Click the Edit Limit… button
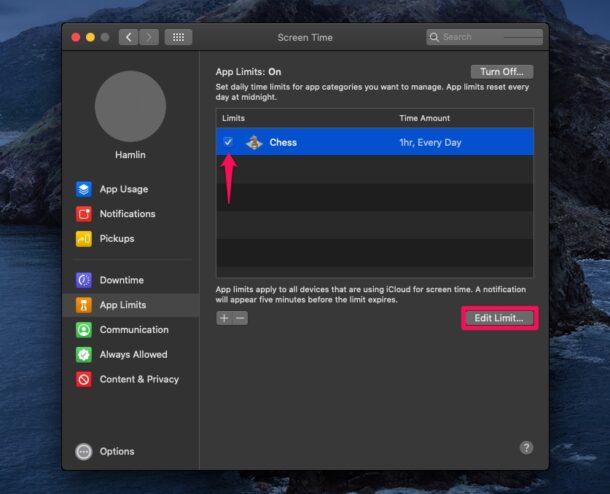610x494 pixels. click(x=499, y=318)
